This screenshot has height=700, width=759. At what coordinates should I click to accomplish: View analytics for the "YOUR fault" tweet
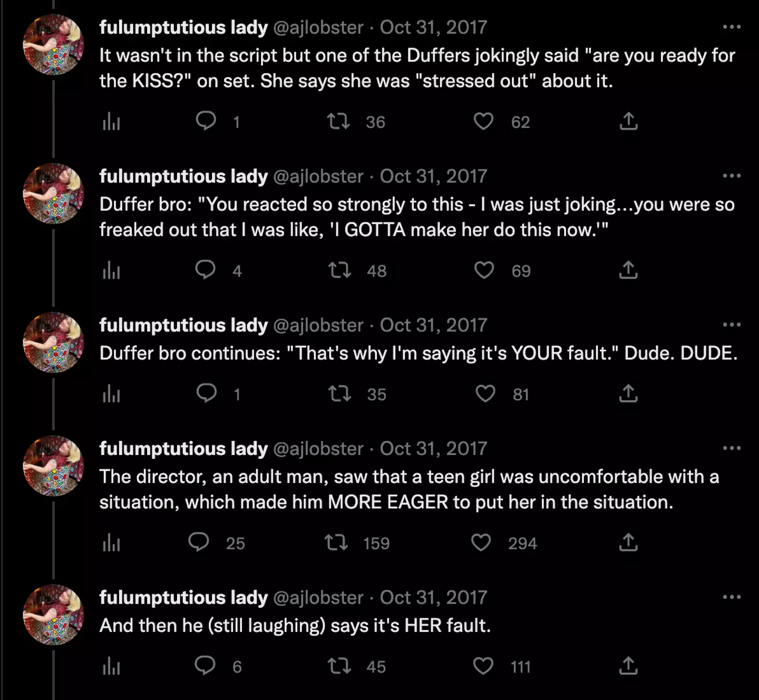[111, 393]
